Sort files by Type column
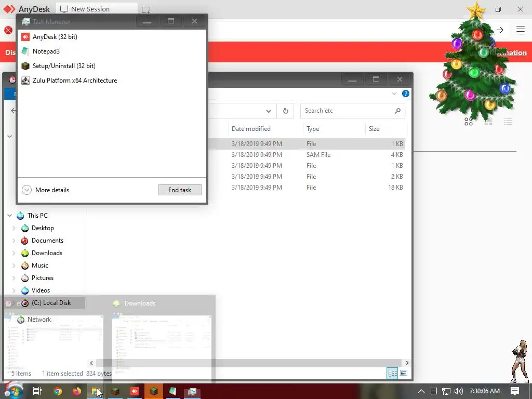Screen dimensions: 532x399 [313, 129]
